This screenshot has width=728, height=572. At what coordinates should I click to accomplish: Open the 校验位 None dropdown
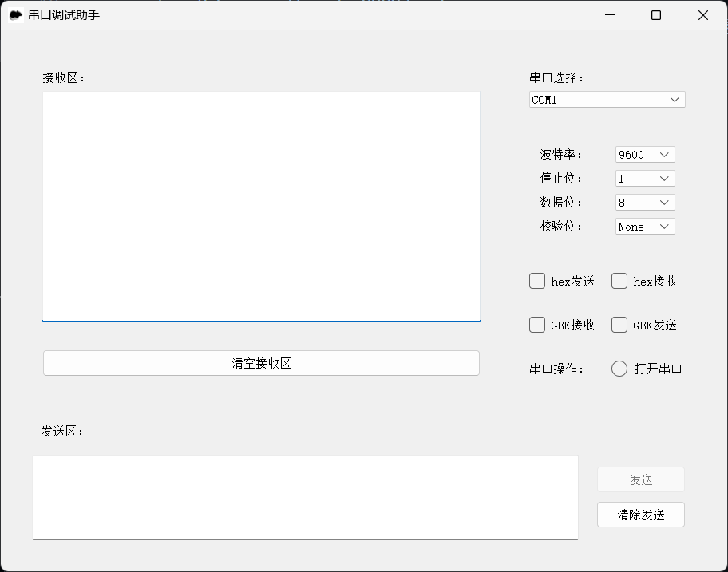645,227
